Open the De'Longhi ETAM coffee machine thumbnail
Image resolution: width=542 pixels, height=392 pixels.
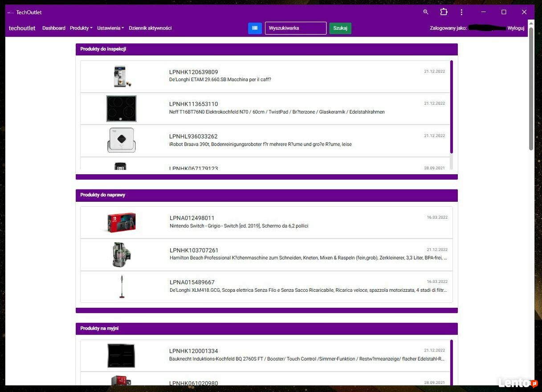[122, 76]
